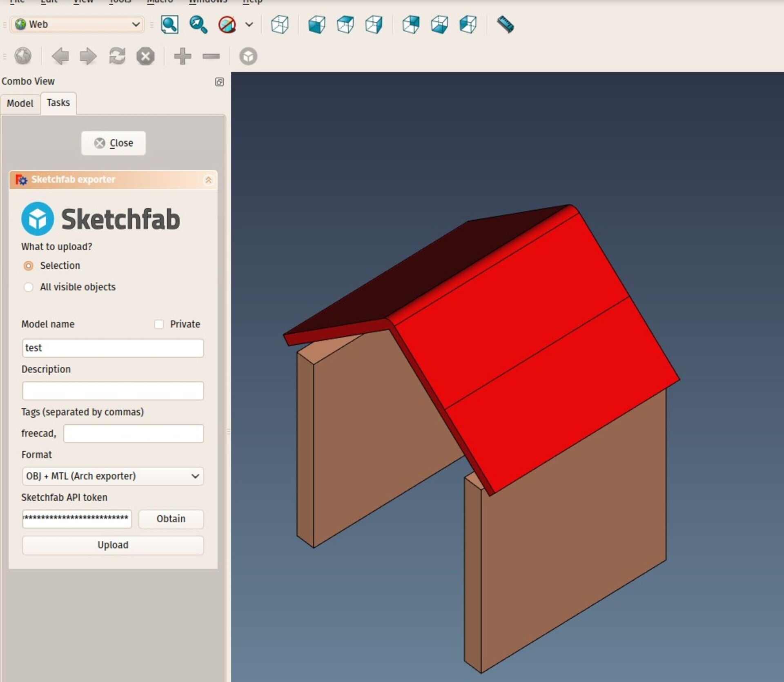This screenshot has height=682, width=784.
Task: Click the Fit Selection magnifier icon
Action: [198, 25]
